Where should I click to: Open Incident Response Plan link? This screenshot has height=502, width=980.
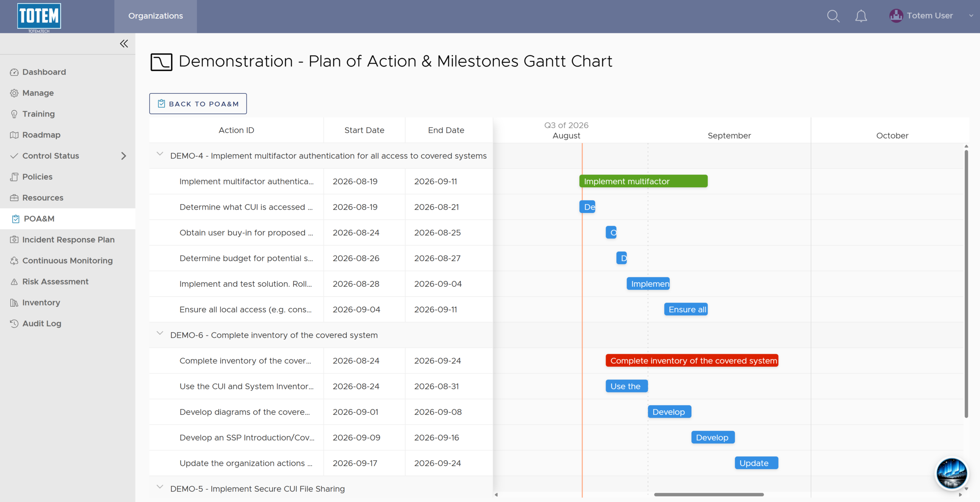(x=67, y=240)
